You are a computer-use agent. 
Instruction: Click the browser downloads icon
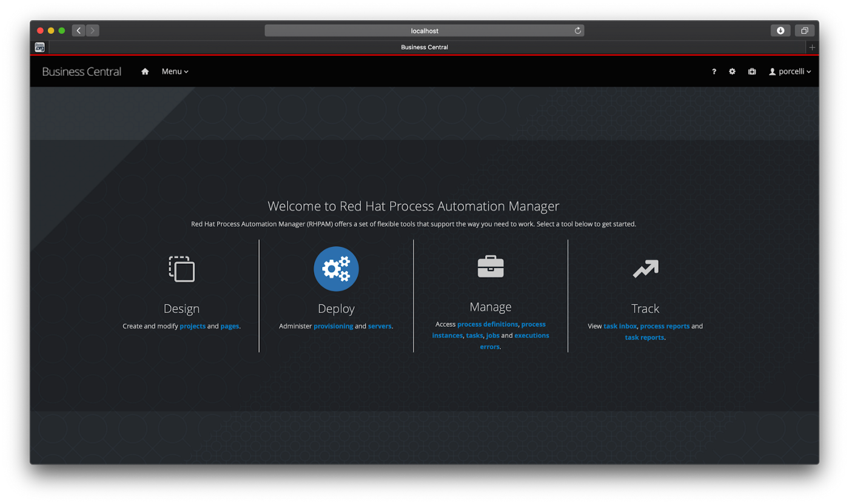pyautogui.click(x=780, y=30)
